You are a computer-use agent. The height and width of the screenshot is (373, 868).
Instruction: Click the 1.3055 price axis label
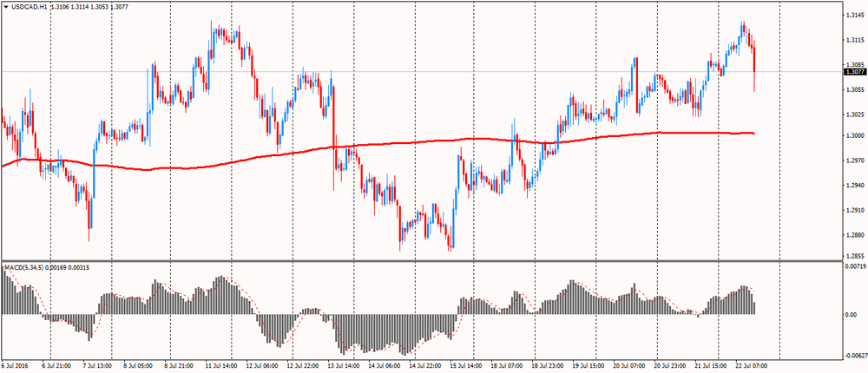[853, 89]
